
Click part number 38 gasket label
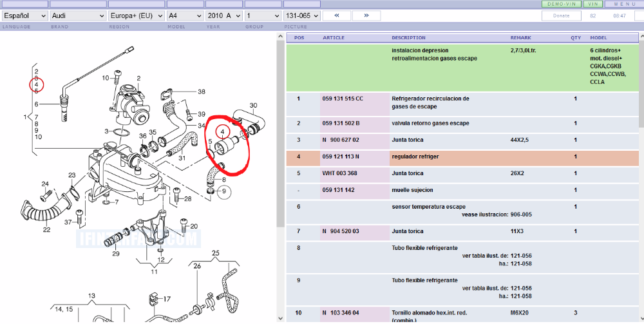tap(201, 91)
